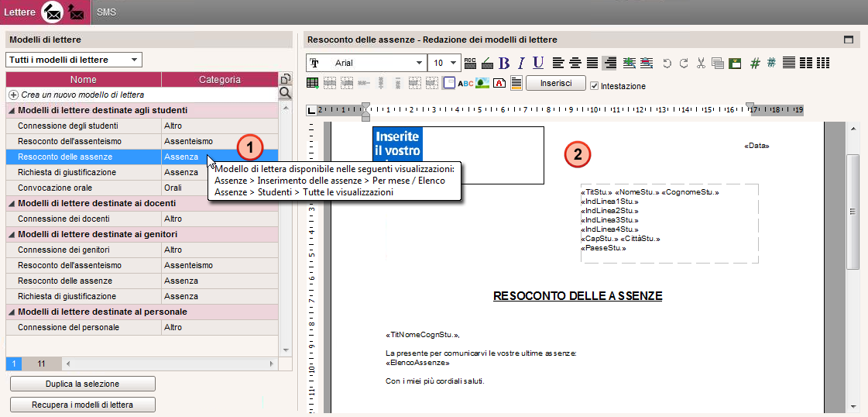Image resolution: width=868 pixels, height=417 pixels.
Task: Click the page frame icon
Action: coord(448,84)
